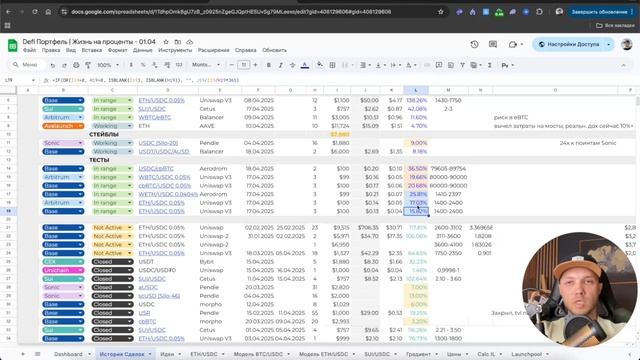The image size is (640, 360).
Task: Click the Завершить обновление browser button
Action: 599,12
